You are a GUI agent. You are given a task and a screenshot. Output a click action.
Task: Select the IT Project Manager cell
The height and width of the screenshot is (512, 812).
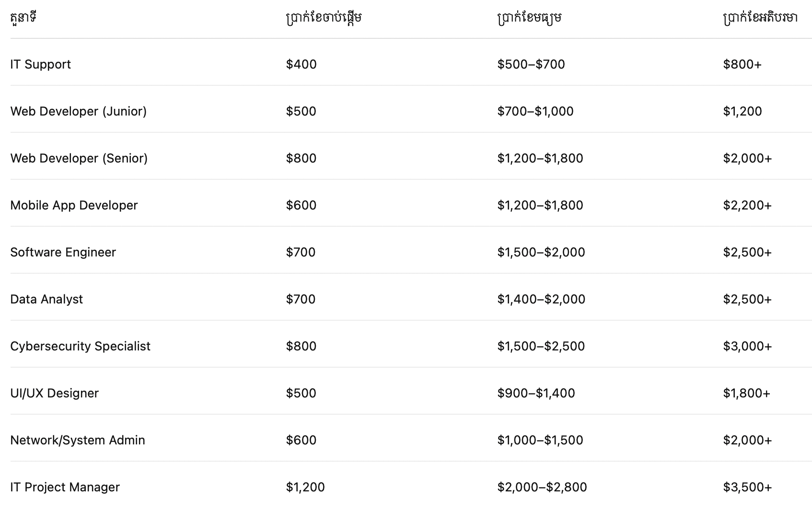65,487
